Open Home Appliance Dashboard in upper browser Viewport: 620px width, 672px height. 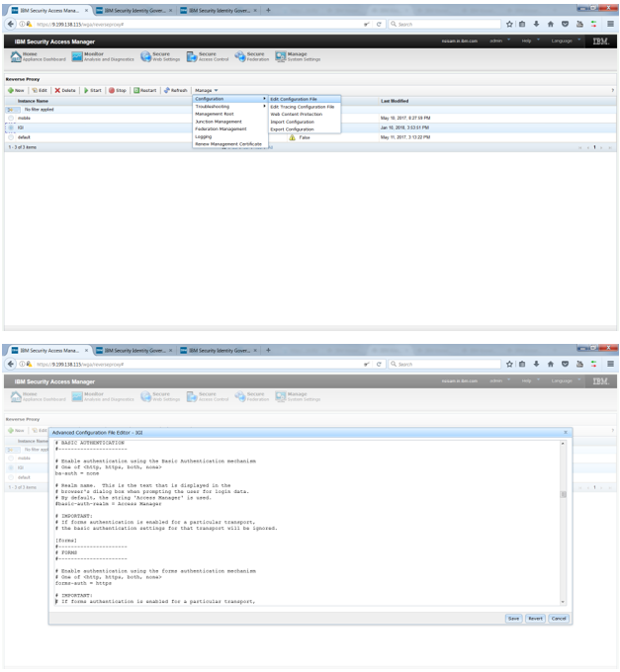point(39,56)
